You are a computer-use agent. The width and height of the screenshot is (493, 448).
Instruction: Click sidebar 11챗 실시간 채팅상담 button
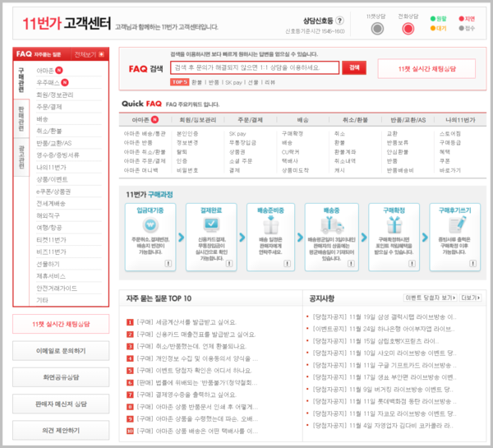pos(61,324)
